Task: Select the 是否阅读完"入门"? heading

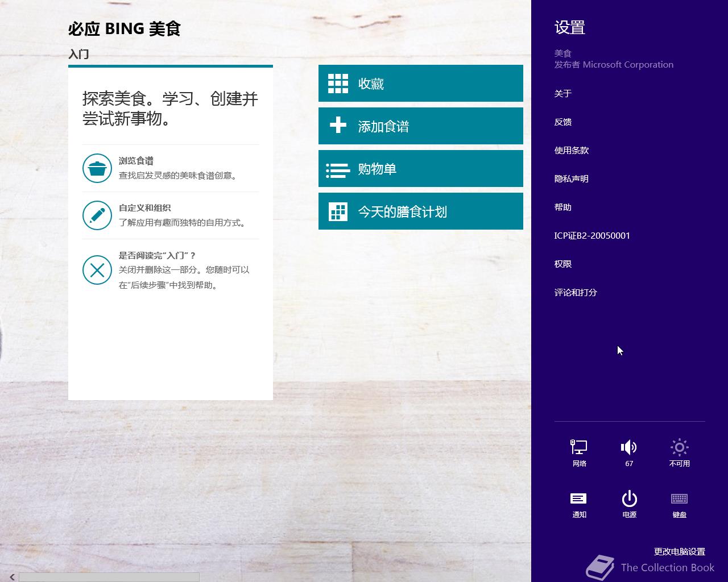Action: [x=157, y=256]
